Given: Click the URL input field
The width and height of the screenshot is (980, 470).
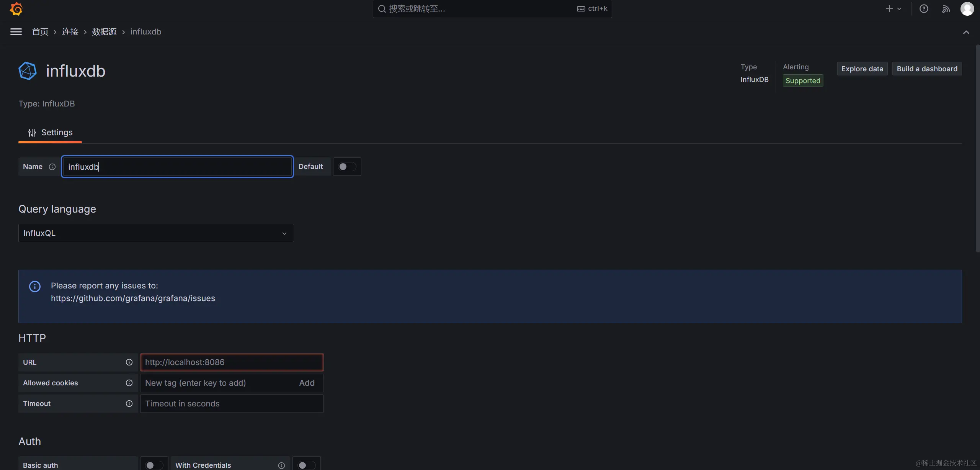Looking at the screenshot, I should (232, 362).
